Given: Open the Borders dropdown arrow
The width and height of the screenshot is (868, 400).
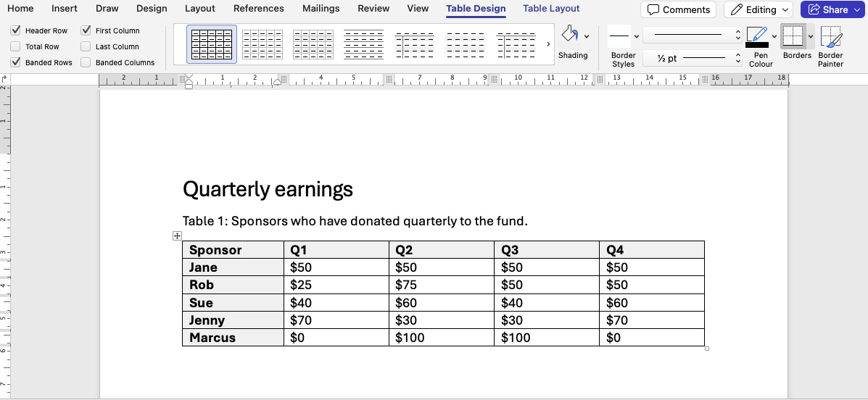Looking at the screenshot, I should 811,36.
